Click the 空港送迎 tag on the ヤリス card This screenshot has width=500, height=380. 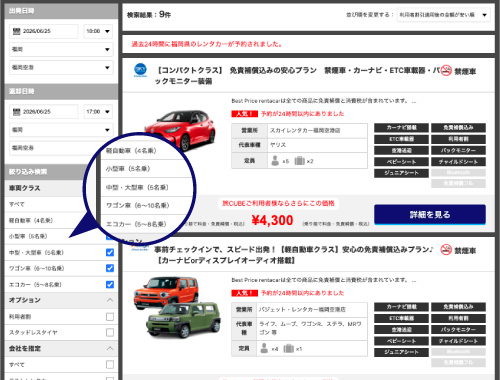[x=401, y=150]
